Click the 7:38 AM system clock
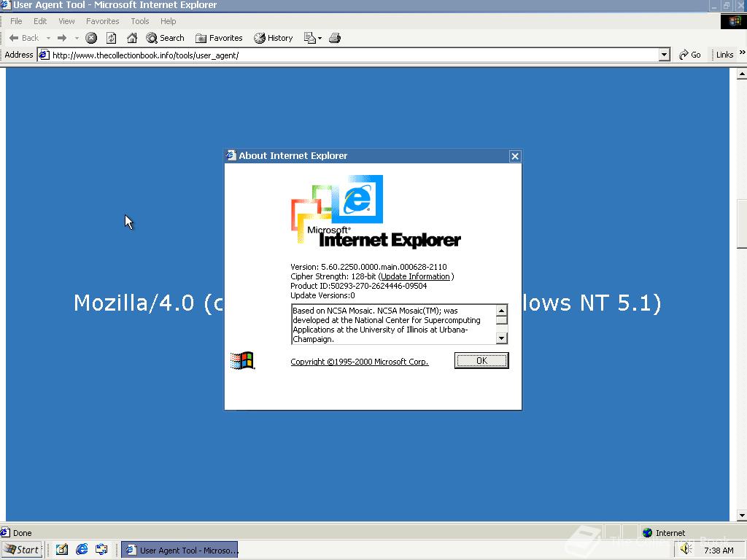 click(x=719, y=551)
